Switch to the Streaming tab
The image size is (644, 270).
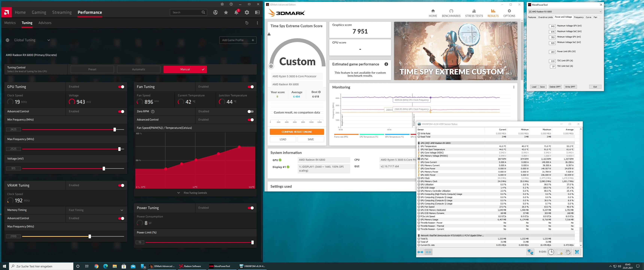pyautogui.click(x=62, y=12)
